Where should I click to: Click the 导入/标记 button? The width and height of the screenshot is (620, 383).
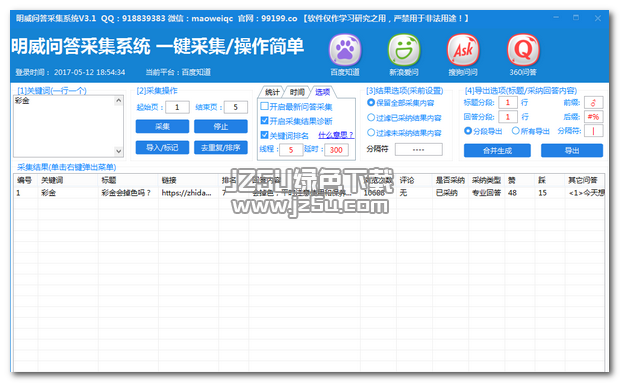pos(162,147)
